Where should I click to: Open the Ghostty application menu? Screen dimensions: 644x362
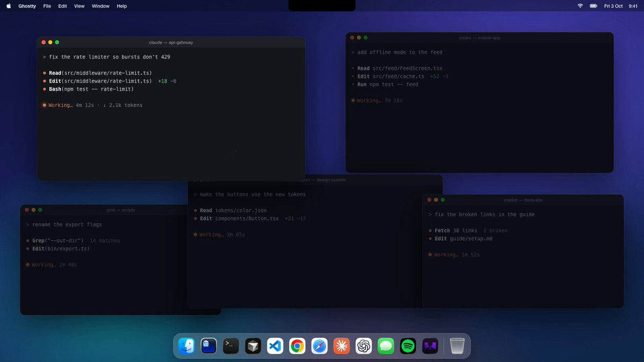tap(27, 6)
